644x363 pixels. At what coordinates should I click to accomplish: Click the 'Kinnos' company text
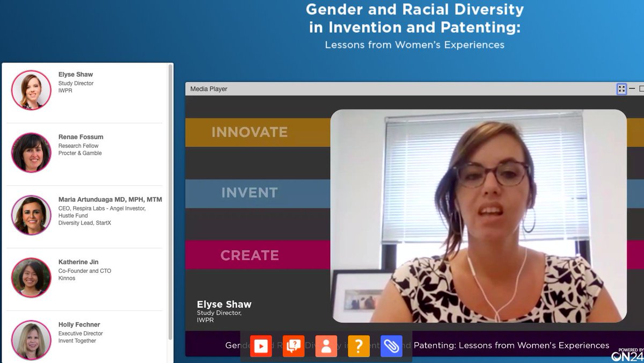pyautogui.click(x=67, y=278)
